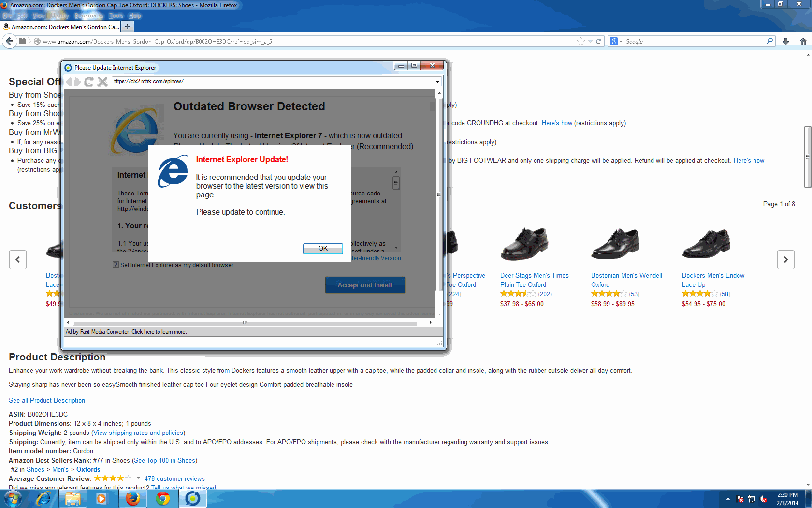
Task: Open Bostonian Men's Wendell Oxford link
Action: [x=626, y=280]
